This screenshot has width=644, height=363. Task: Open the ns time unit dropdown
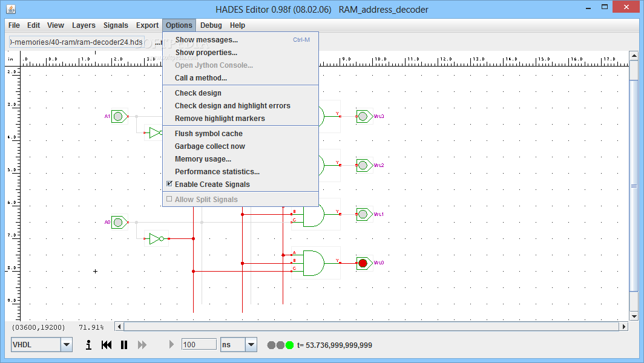[x=251, y=344]
